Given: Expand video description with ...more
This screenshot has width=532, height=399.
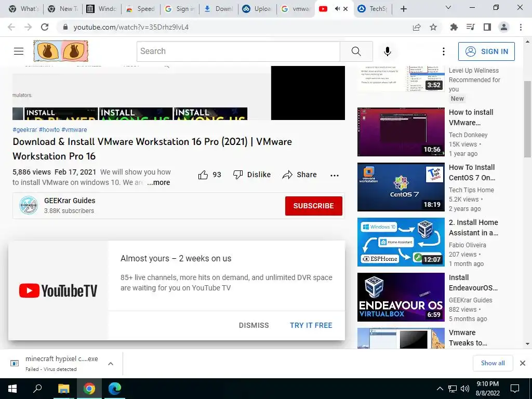Looking at the screenshot, I should tap(158, 182).
